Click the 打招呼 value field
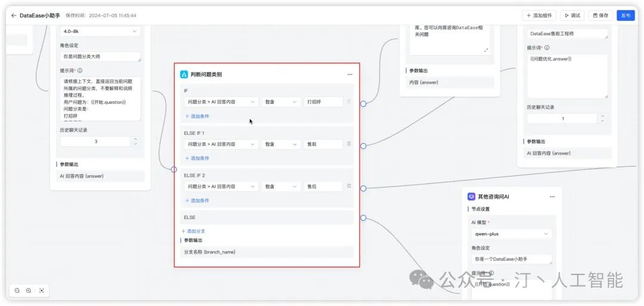The width and height of the screenshot is (644, 306). point(323,102)
